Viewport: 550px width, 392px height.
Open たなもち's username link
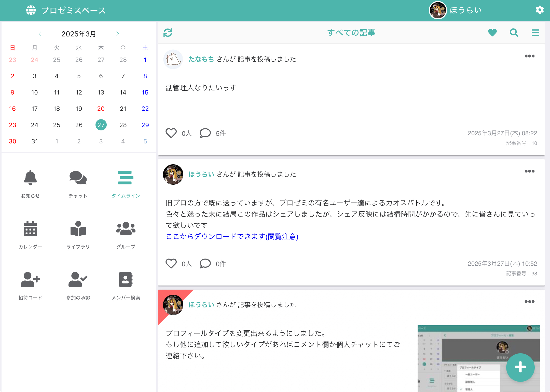[201, 59]
